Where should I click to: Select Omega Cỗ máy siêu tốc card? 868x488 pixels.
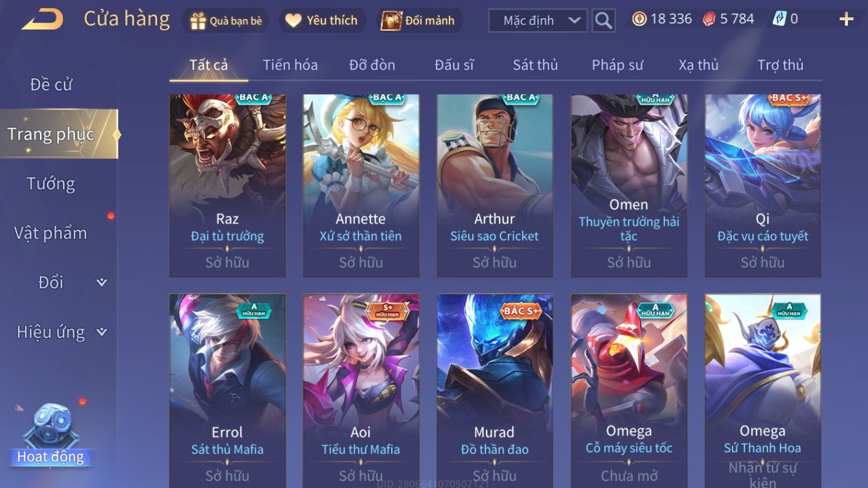629,391
